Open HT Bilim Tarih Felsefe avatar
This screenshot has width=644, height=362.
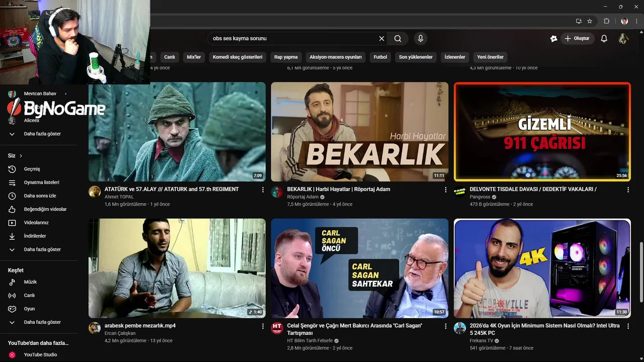point(277,328)
